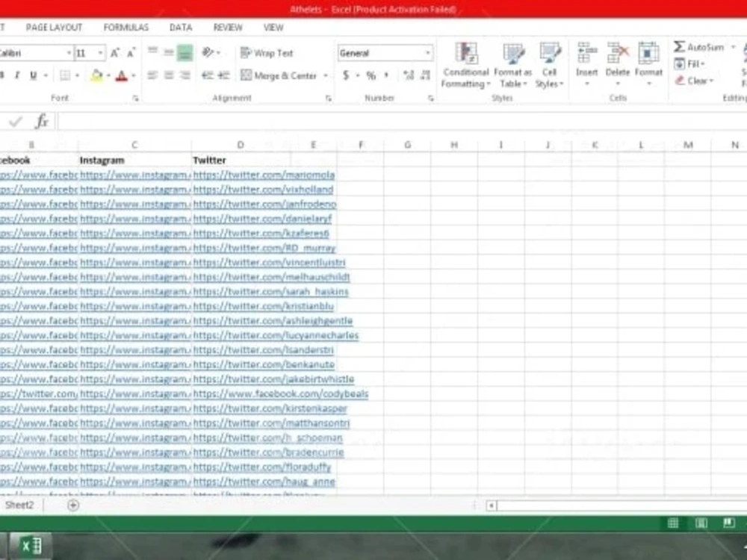This screenshot has width=747, height=560.
Task: Select the highlighted Bottom Align icon
Action: click(185, 52)
